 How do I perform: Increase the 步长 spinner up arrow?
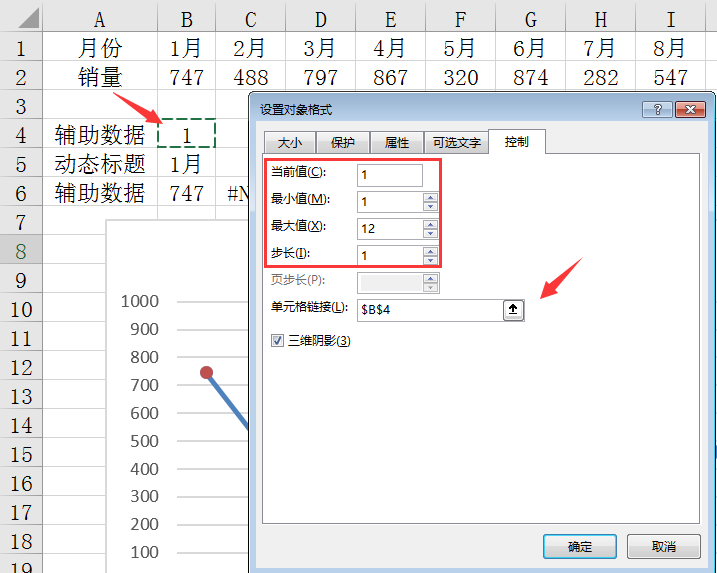click(x=430, y=252)
